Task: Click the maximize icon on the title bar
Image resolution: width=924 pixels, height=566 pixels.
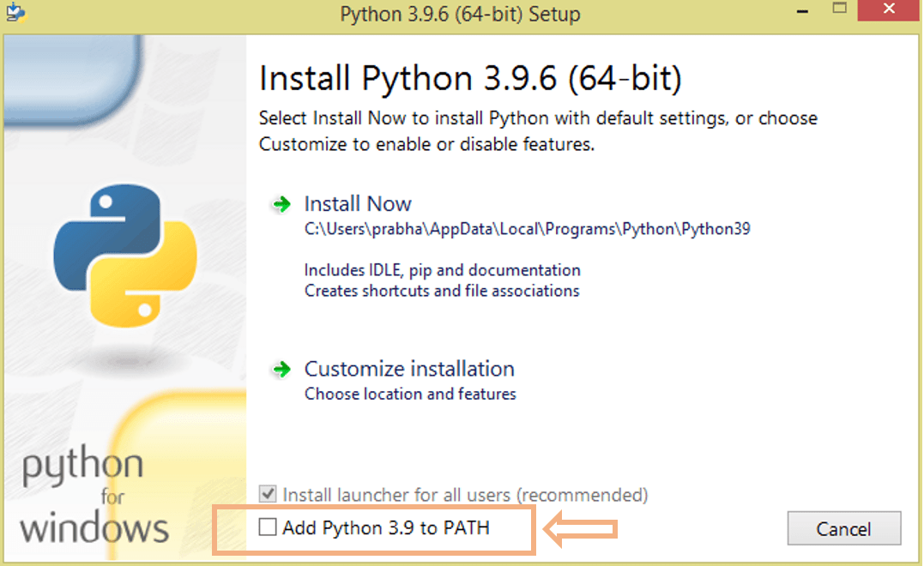Action: click(x=842, y=11)
